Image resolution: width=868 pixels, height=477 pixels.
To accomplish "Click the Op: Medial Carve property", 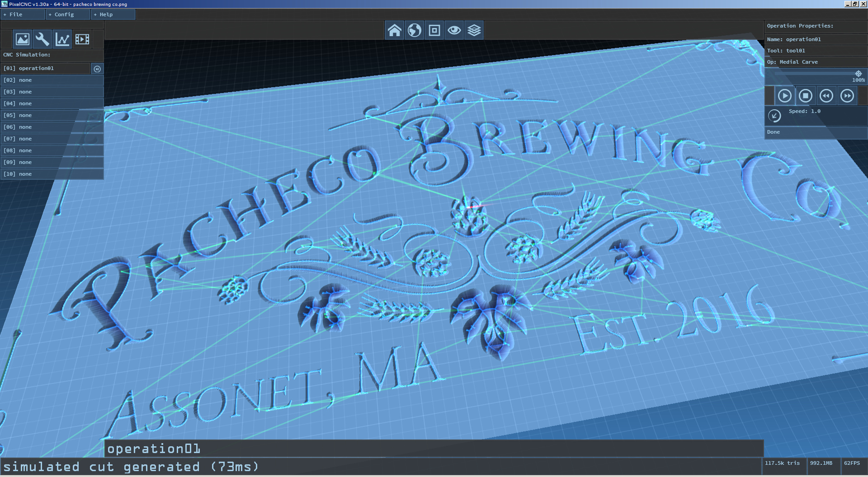I will (816, 62).
